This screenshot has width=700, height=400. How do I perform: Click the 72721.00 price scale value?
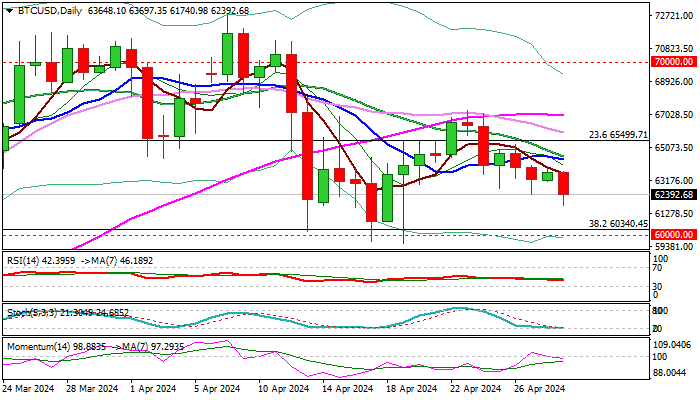674,16
